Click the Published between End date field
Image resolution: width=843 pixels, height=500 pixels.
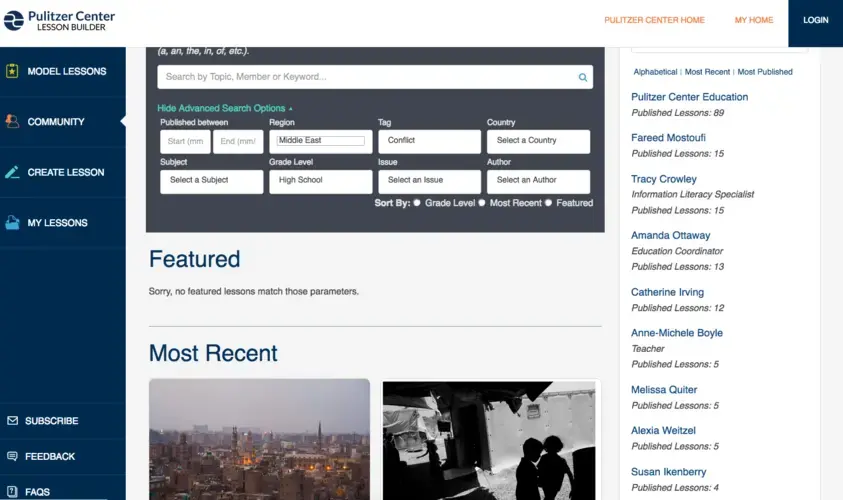point(238,141)
